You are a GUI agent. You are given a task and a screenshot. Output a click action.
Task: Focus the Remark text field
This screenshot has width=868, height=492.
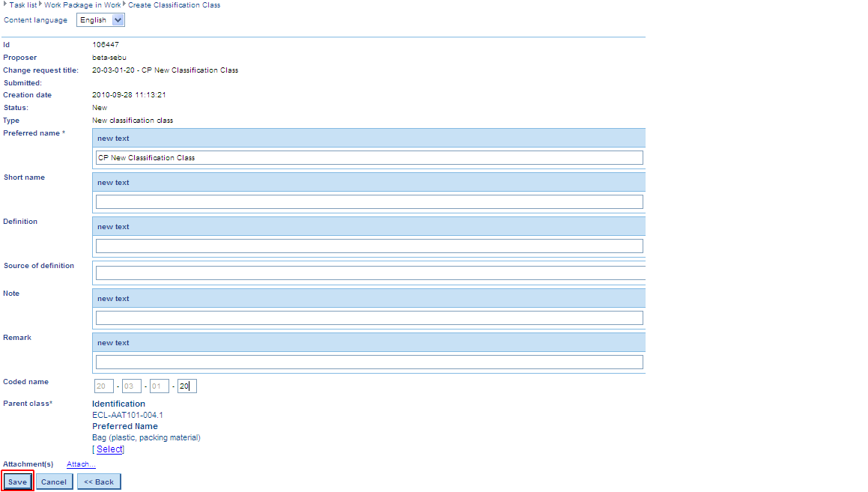coord(368,362)
